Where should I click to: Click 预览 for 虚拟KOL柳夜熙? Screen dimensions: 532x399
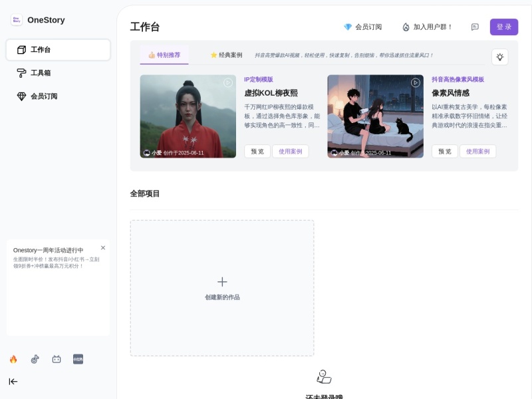257,152
